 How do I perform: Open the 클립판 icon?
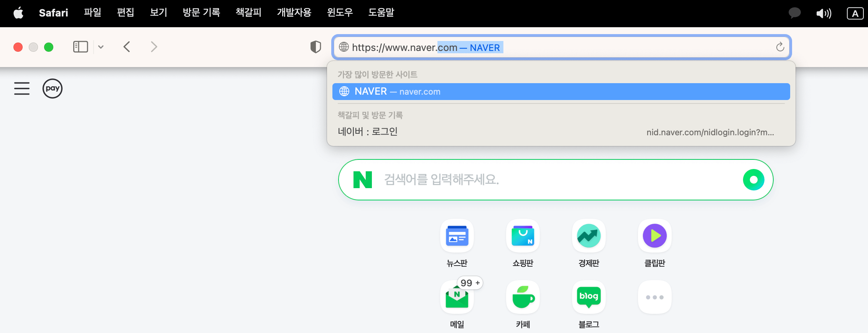[x=655, y=236]
